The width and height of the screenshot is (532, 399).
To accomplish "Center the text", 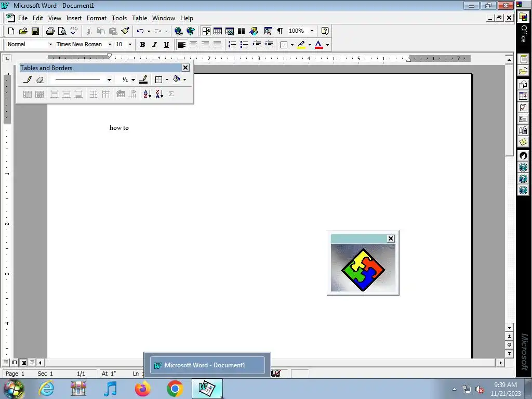I will point(193,45).
